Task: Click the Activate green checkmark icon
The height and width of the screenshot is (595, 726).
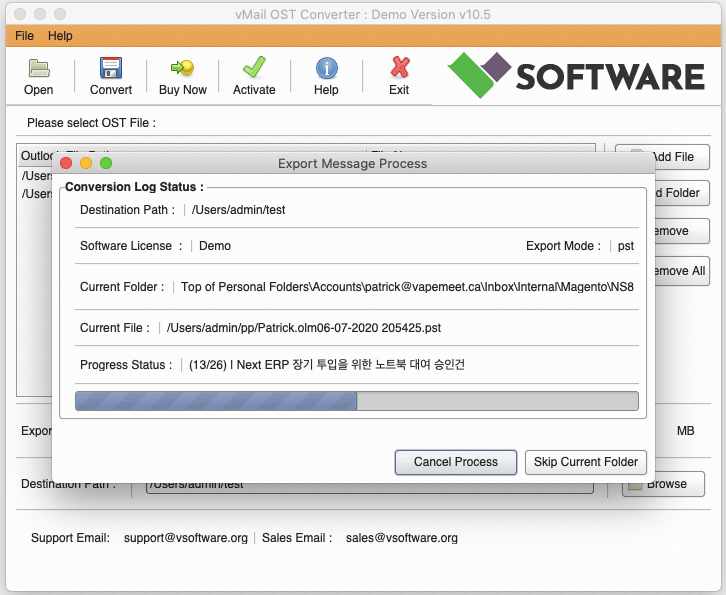Action: tap(254, 69)
